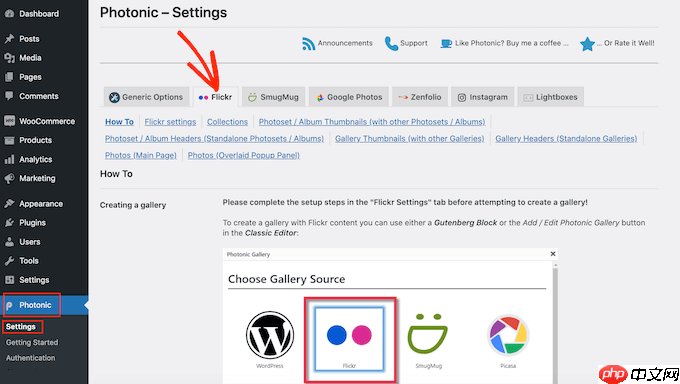Click the Marketing megaphone icon

[9, 178]
